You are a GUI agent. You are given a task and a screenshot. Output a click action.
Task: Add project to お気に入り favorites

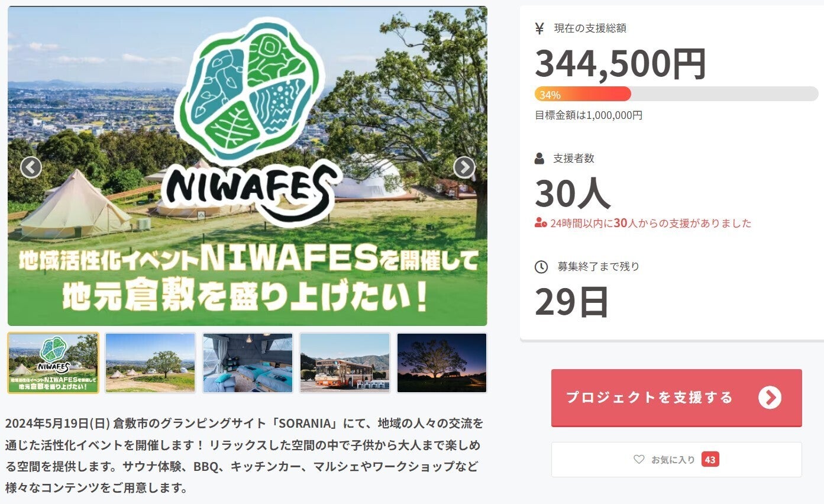(x=677, y=460)
